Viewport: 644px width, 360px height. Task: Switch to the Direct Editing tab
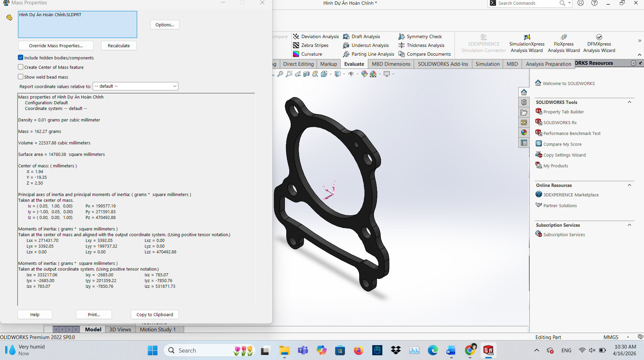tap(298, 64)
